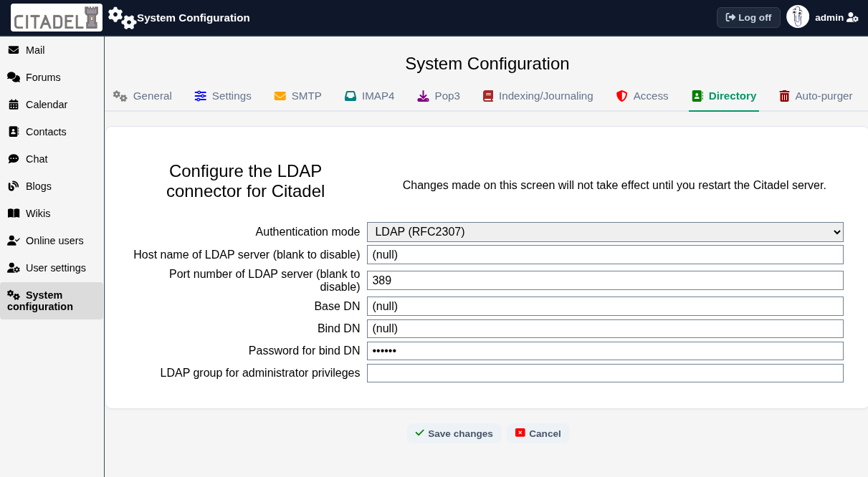This screenshot has width=868, height=477.
Task: Click the Save changes button
Action: (x=454, y=433)
